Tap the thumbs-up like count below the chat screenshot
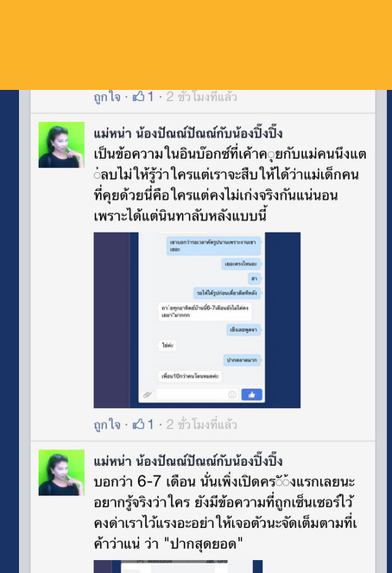Image resolution: width=392 pixels, height=573 pixels. 142,424
